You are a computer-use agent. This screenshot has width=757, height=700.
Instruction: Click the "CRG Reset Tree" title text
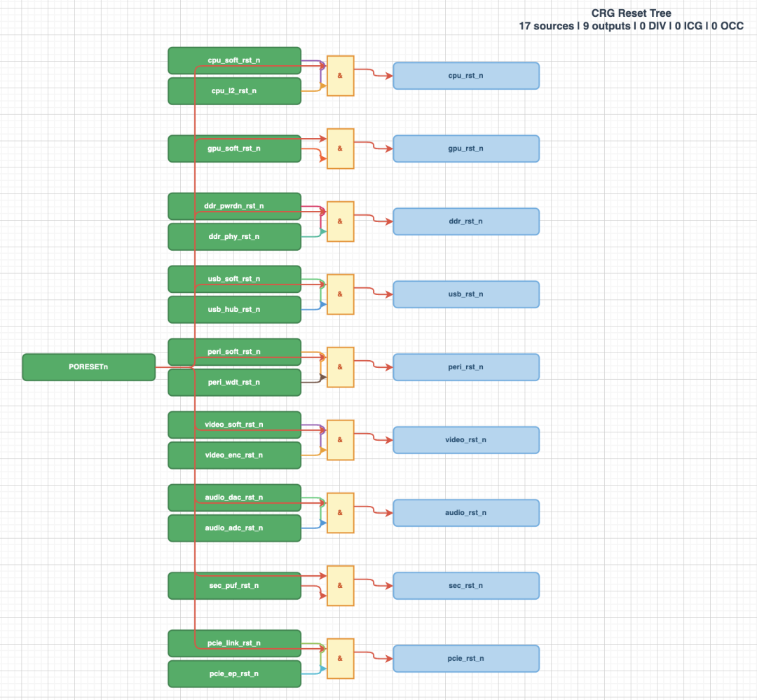[632, 13]
